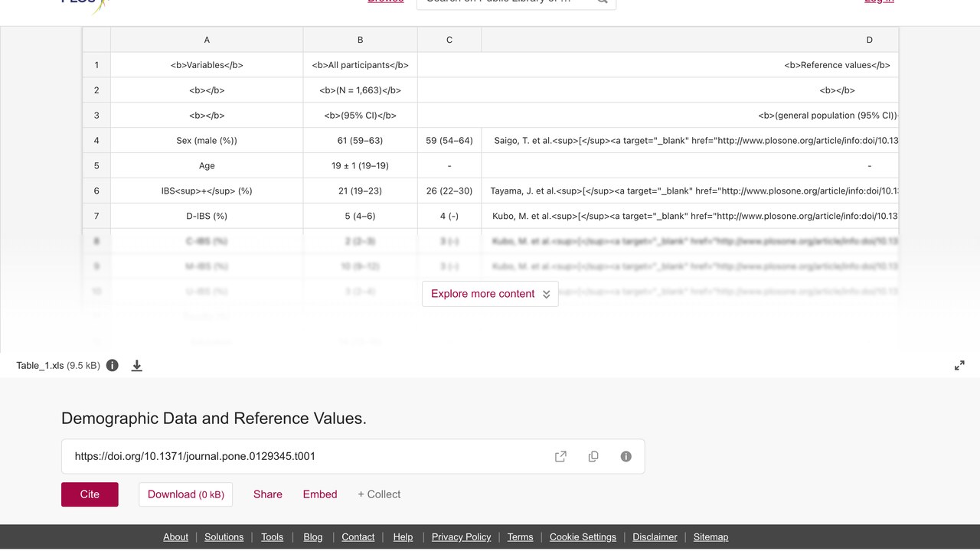Select column C header in the table
Viewport: 980px width, 551px height.
pos(449,40)
